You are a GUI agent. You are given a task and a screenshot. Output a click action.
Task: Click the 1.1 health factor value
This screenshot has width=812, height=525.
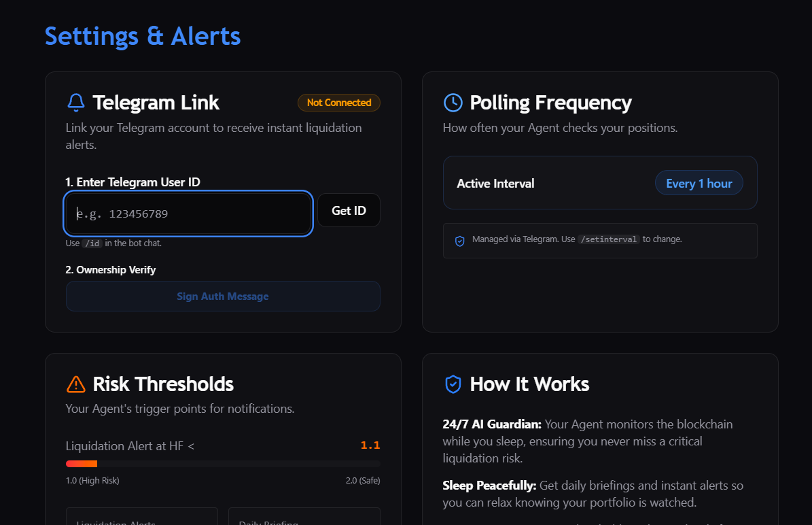click(x=370, y=445)
